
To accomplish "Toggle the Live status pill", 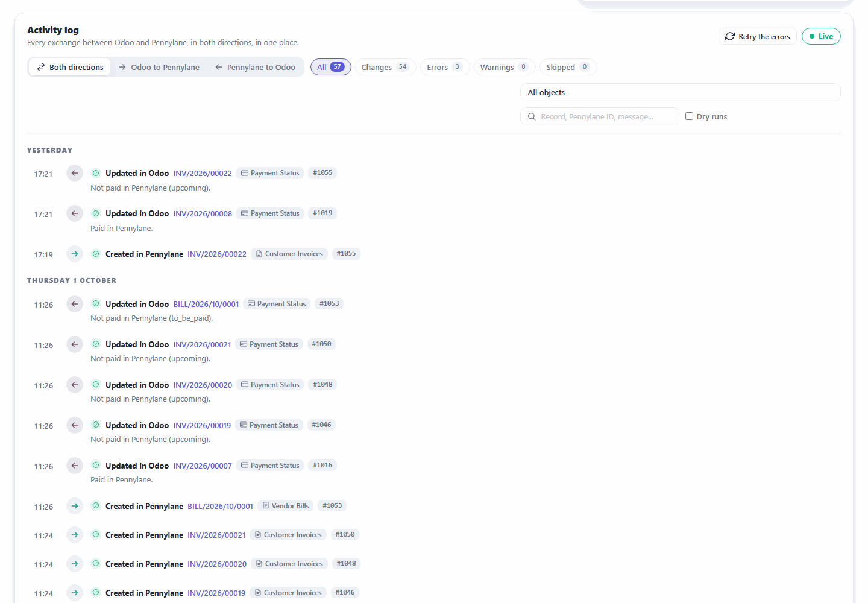I will [x=821, y=36].
